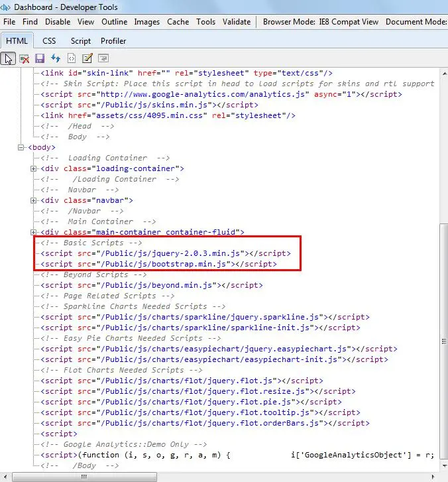This screenshot has width=448, height=482.
Task: Select the Page Related Scripts comment row
Action: (107, 296)
